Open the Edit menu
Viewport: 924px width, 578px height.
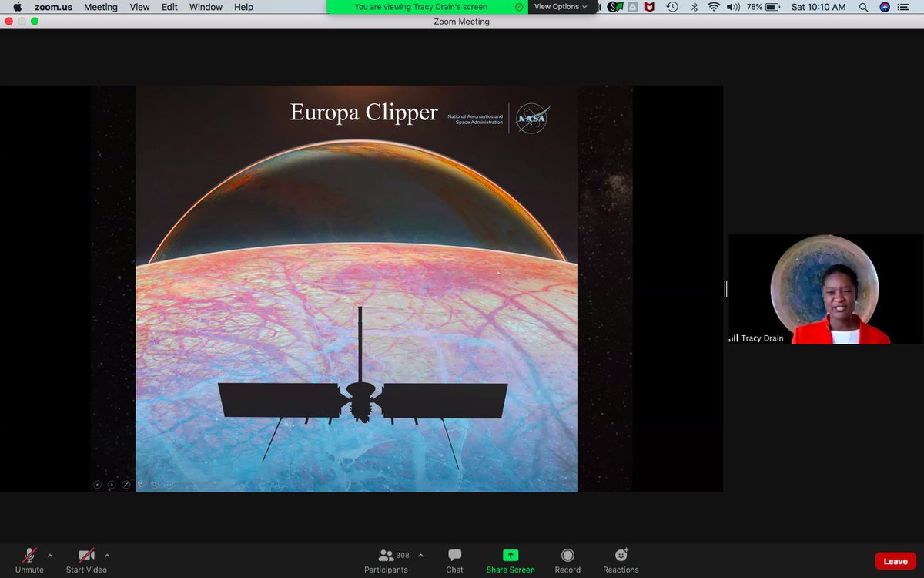pos(169,7)
